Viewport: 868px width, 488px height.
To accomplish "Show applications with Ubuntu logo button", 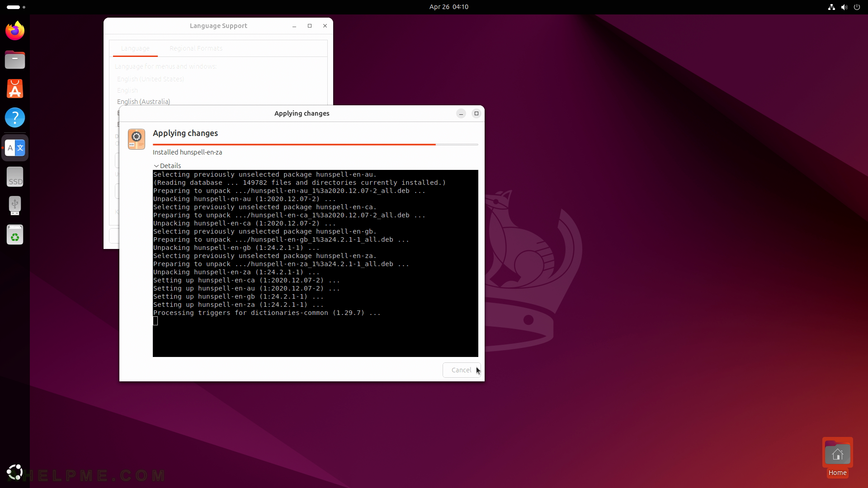I will coord(15,472).
